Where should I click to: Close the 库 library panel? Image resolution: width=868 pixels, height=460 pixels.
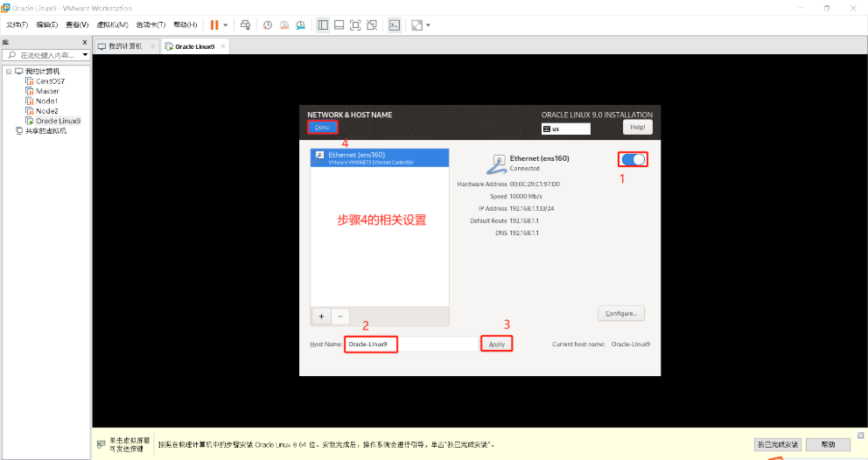85,42
